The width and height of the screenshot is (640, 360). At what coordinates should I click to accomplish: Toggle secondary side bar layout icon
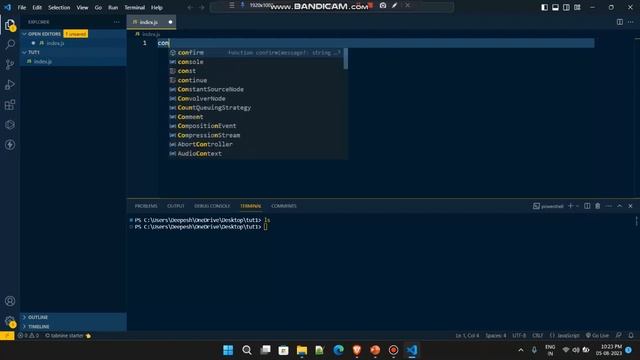point(567,7)
